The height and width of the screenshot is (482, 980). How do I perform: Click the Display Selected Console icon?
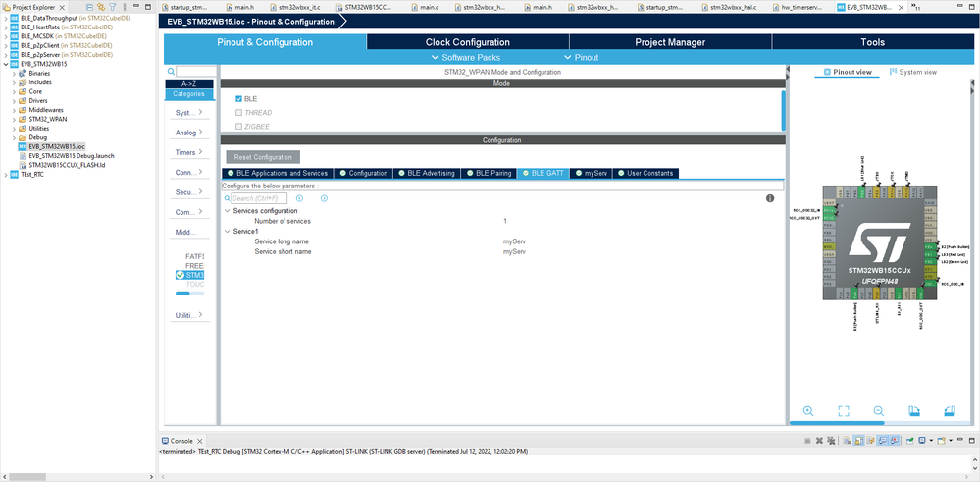(924, 441)
